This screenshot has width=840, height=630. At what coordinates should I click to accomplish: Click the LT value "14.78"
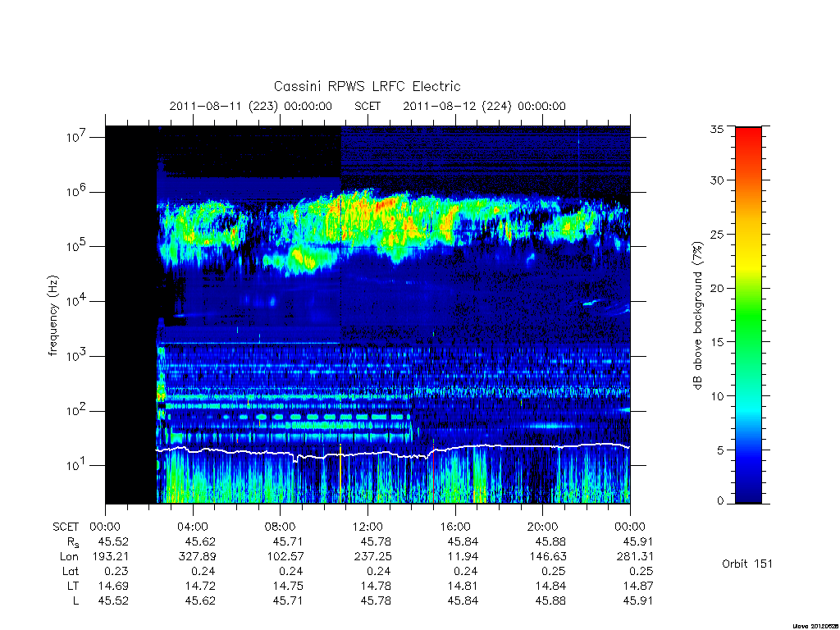click(x=376, y=586)
